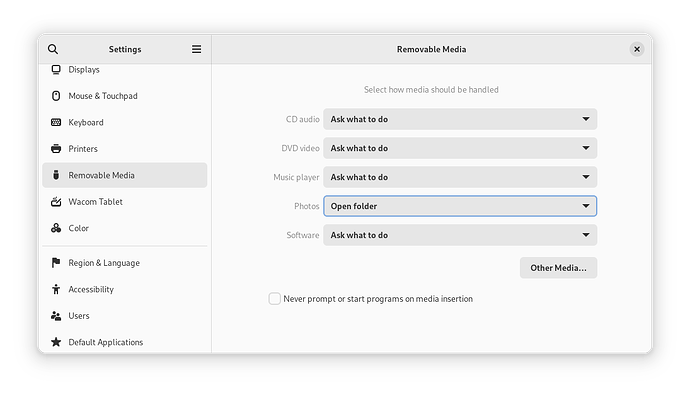Go to Displays settings
This screenshot has width=690, height=395.
125,69
